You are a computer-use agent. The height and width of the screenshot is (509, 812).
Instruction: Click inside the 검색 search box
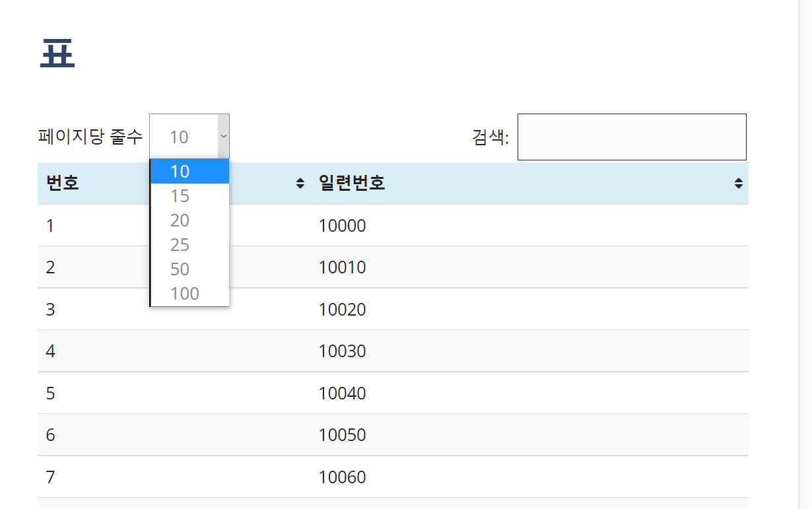tap(632, 137)
